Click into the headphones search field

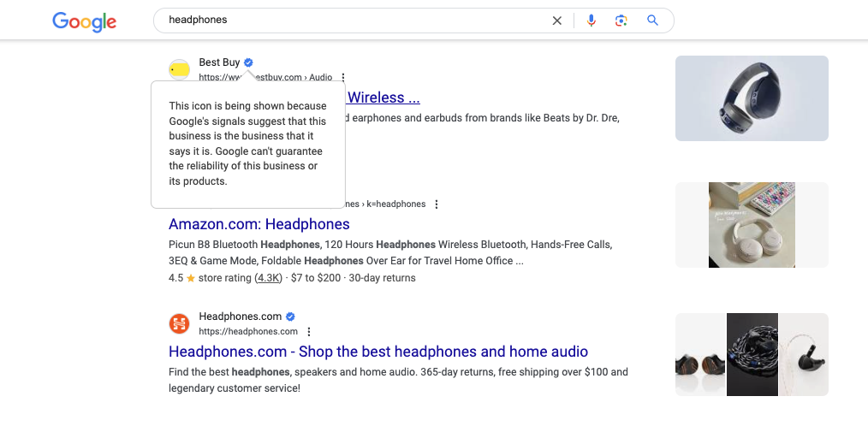351,21
